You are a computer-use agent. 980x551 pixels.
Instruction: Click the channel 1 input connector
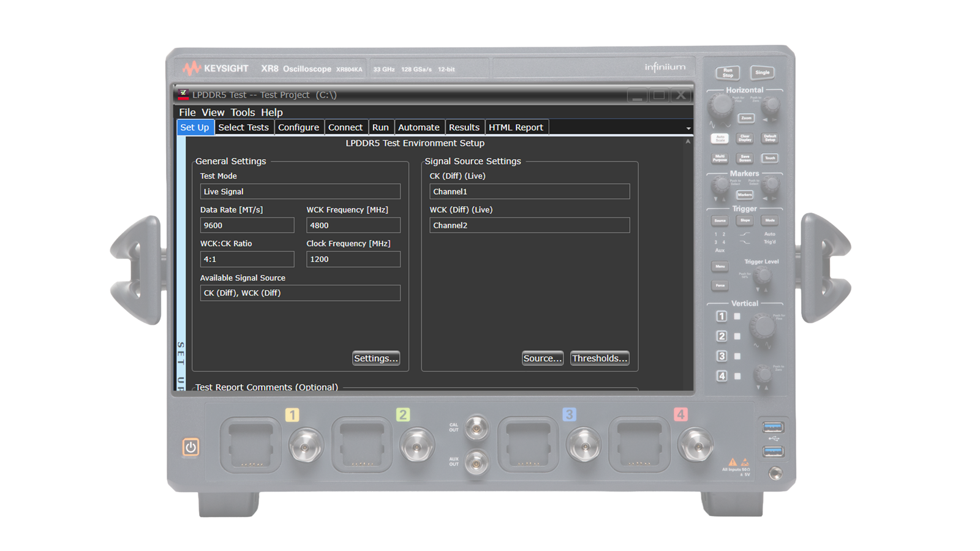(305, 445)
